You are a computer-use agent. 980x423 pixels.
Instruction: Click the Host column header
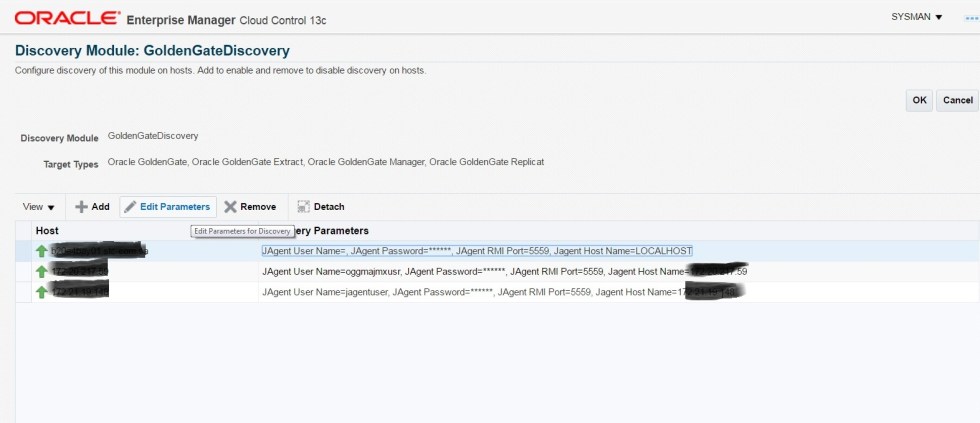pos(145,231)
